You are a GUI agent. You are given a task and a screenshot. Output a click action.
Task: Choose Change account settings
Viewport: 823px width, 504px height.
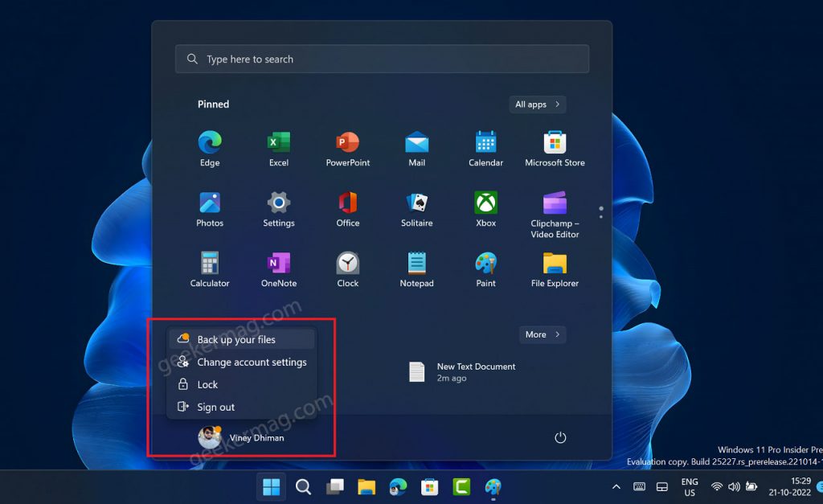pos(242,363)
